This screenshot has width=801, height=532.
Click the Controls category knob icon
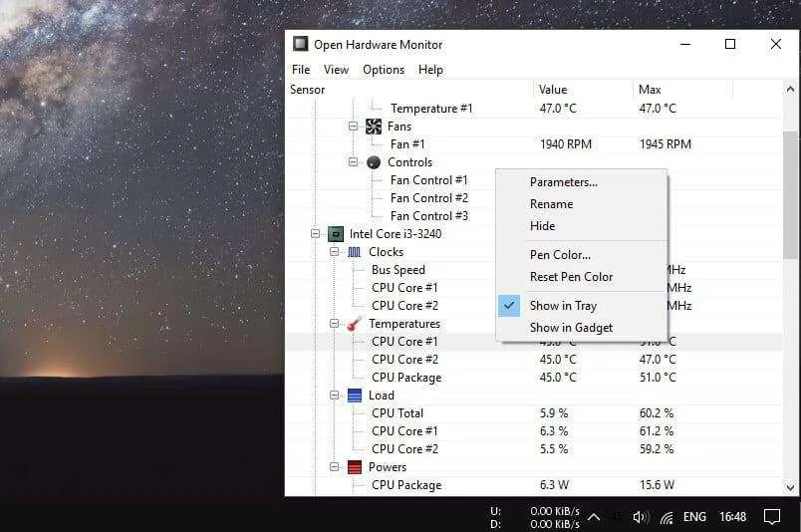(x=374, y=162)
